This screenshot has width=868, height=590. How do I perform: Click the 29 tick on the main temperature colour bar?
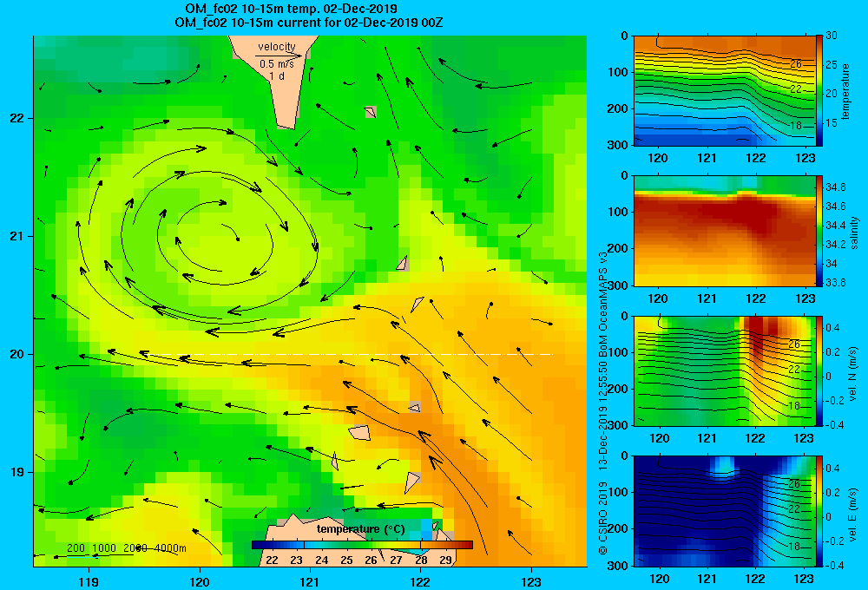point(445,560)
